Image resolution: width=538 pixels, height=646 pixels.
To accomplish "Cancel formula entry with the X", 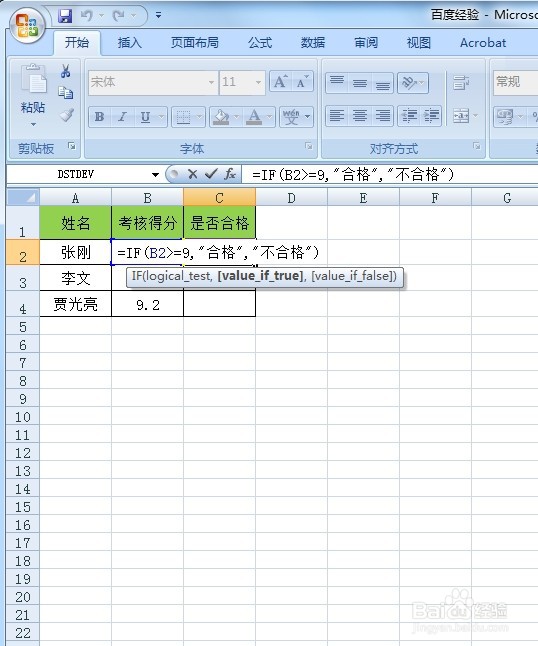I will tap(192, 174).
